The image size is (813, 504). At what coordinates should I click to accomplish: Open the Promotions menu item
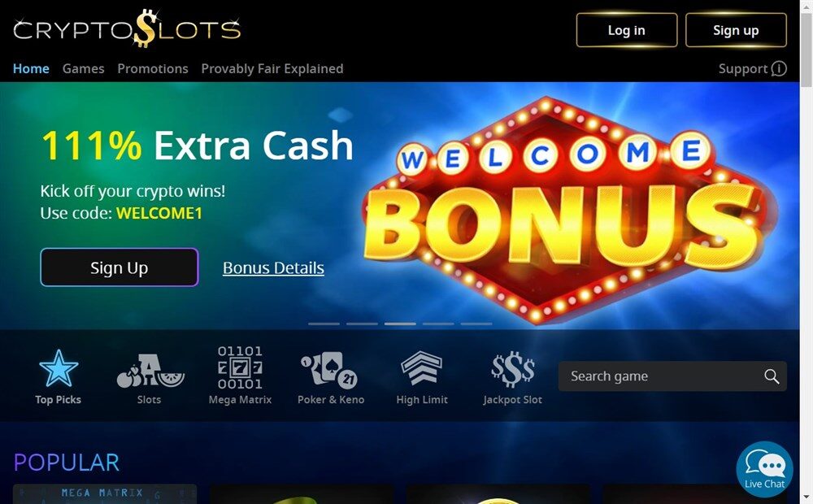153,68
